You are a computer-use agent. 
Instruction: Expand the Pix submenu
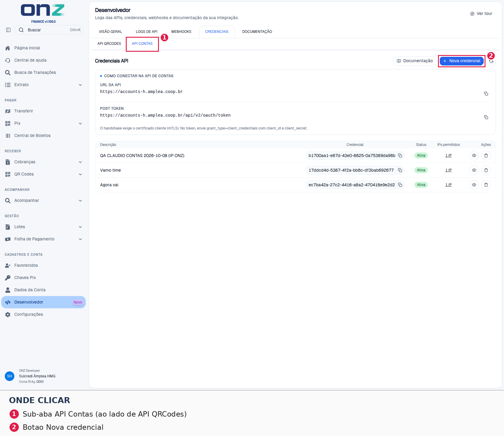[x=43, y=123]
